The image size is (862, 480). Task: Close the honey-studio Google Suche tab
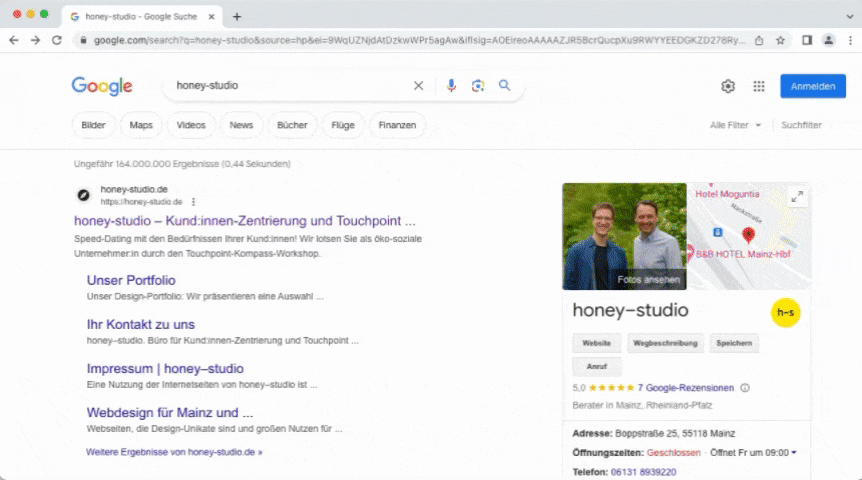tap(211, 16)
